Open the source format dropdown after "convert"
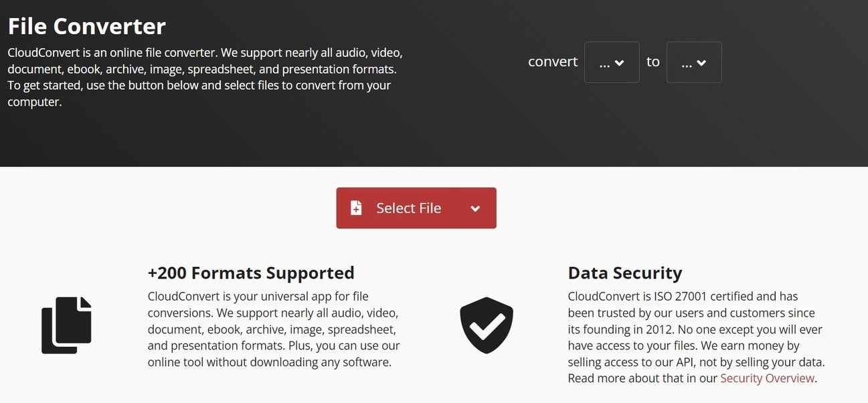Image resolution: width=868 pixels, height=403 pixels. [612, 62]
